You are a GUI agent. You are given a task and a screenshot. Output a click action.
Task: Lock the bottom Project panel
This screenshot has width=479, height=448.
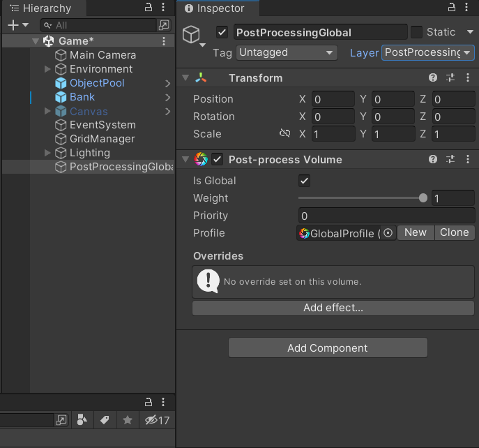click(x=148, y=402)
